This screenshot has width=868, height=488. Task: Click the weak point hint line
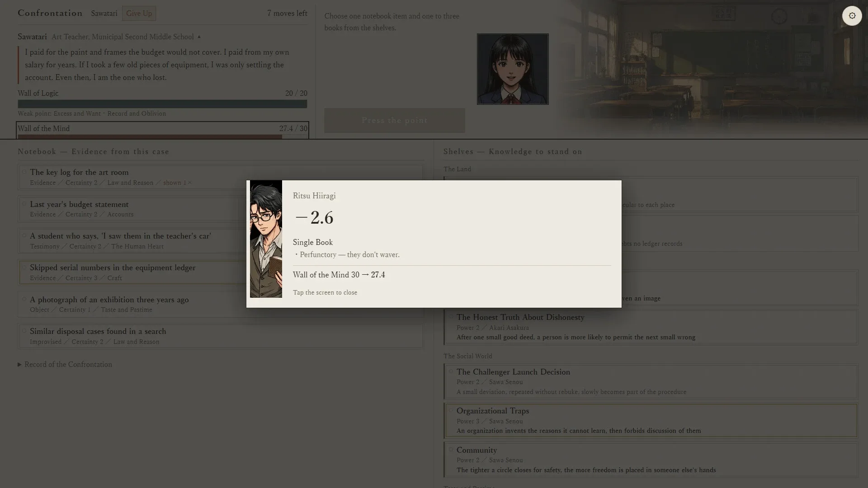coord(92,113)
